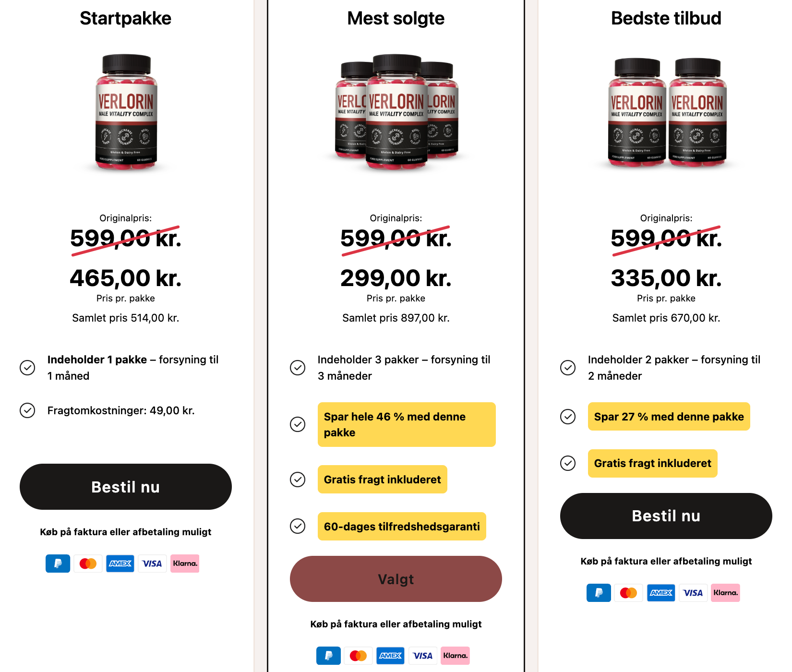This screenshot has width=792, height=672.
Task: Click the two-bottle Bedste tilbud image
Action: pyautogui.click(x=667, y=113)
